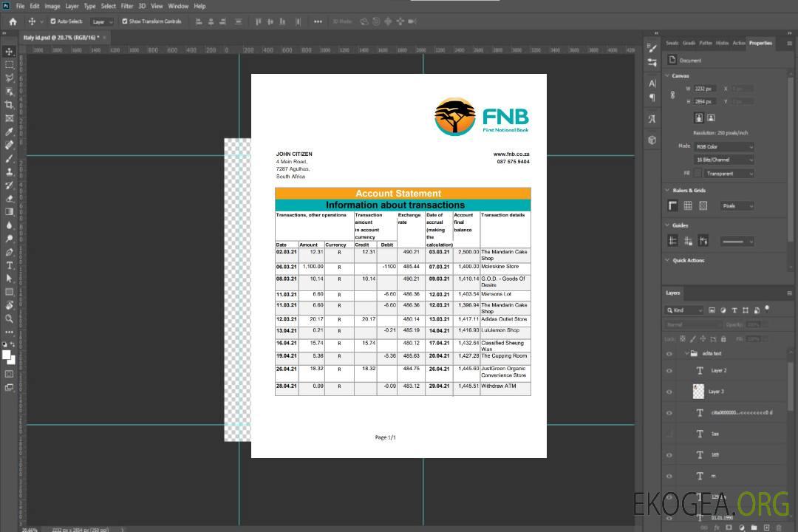Viewport: 798px width, 532px height.
Task: Click create new layer icon
Action: point(766,528)
